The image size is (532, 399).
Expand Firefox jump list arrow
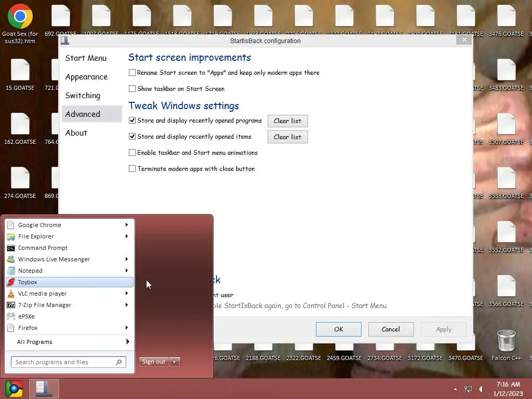[x=127, y=327]
